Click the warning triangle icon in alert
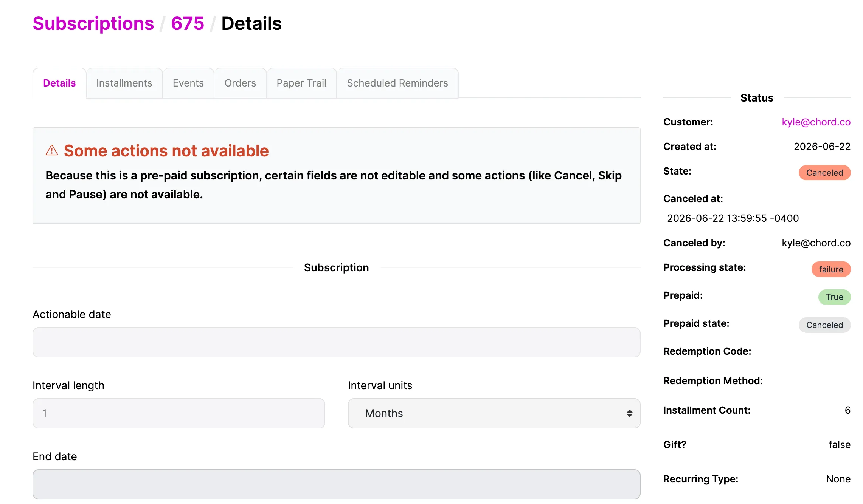This screenshot has width=863, height=504. (x=52, y=150)
